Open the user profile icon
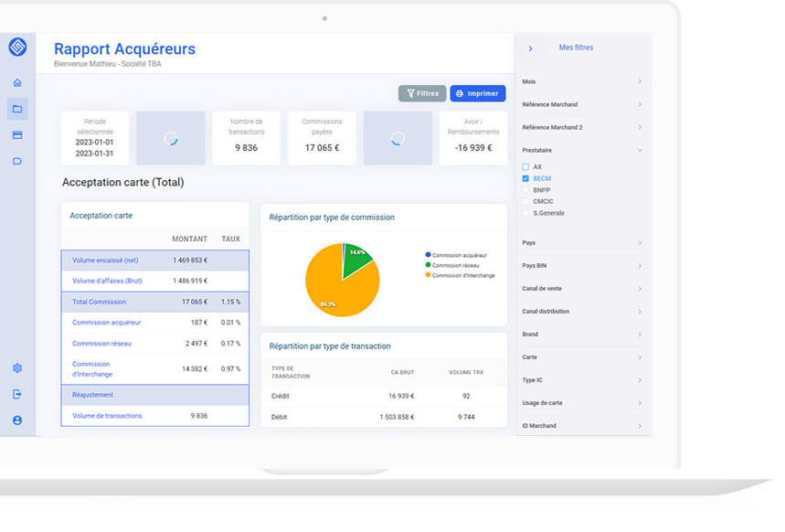This screenshot has width=785, height=532. [x=17, y=420]
